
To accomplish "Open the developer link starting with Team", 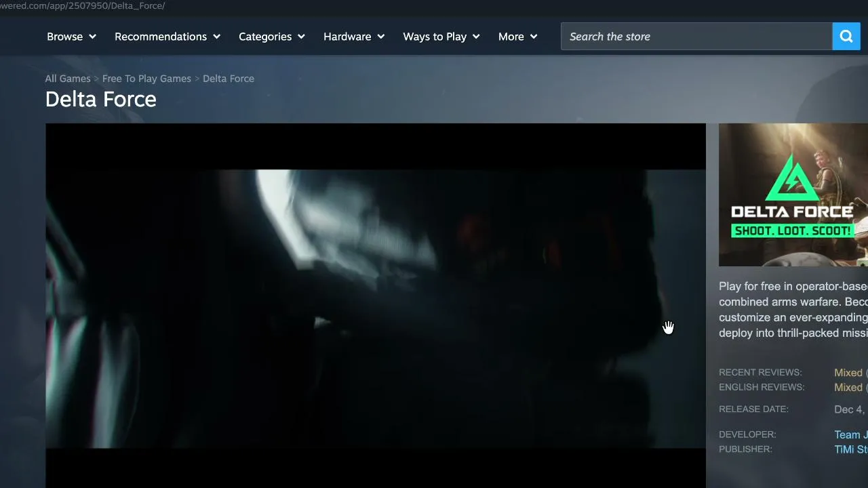I will [x=850, y=435].
